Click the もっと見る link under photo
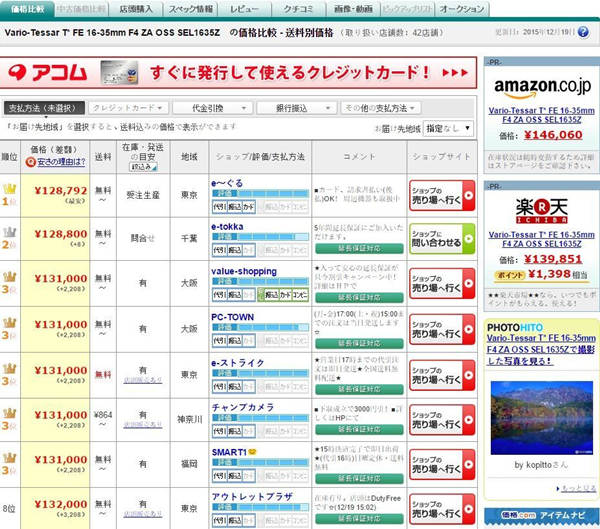600x529 pixels. [578, 488]
